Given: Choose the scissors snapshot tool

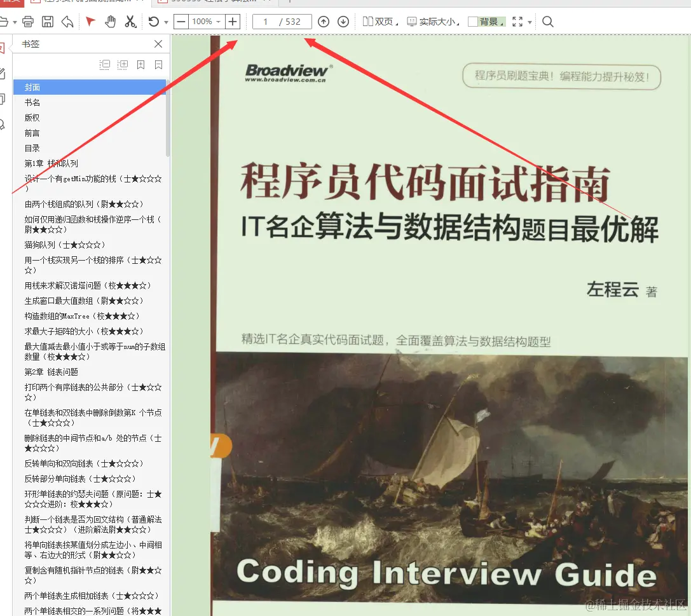Looking at the screenshot, I should (x=130, y=21).
